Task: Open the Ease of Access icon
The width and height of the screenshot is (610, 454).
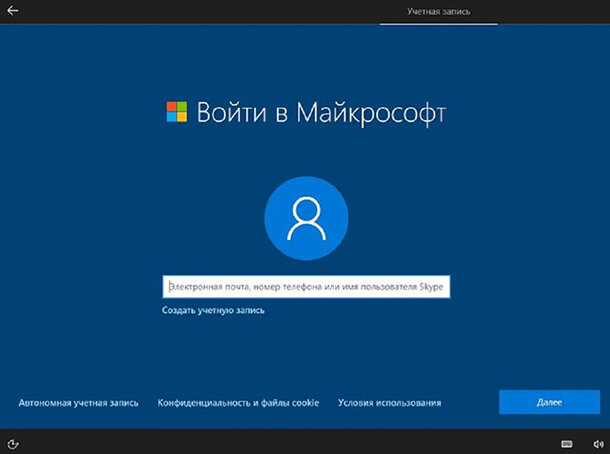Action: (13, 444)
